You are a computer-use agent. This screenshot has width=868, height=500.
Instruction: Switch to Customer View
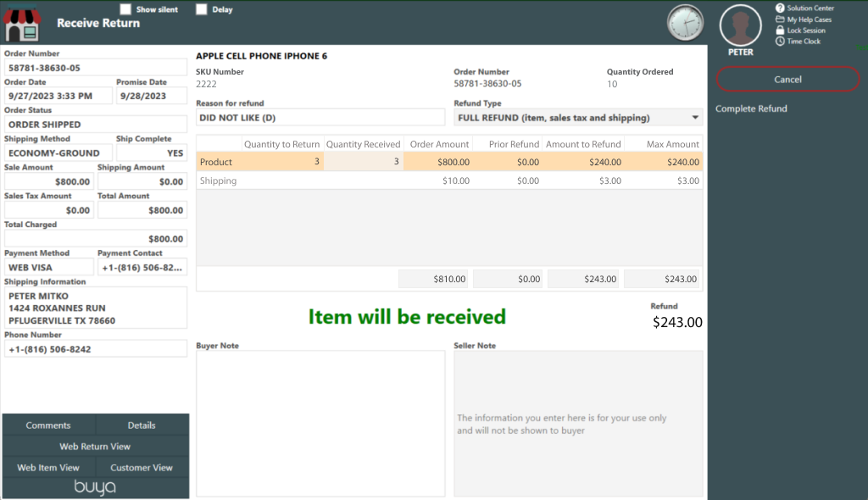coord(142,467)
